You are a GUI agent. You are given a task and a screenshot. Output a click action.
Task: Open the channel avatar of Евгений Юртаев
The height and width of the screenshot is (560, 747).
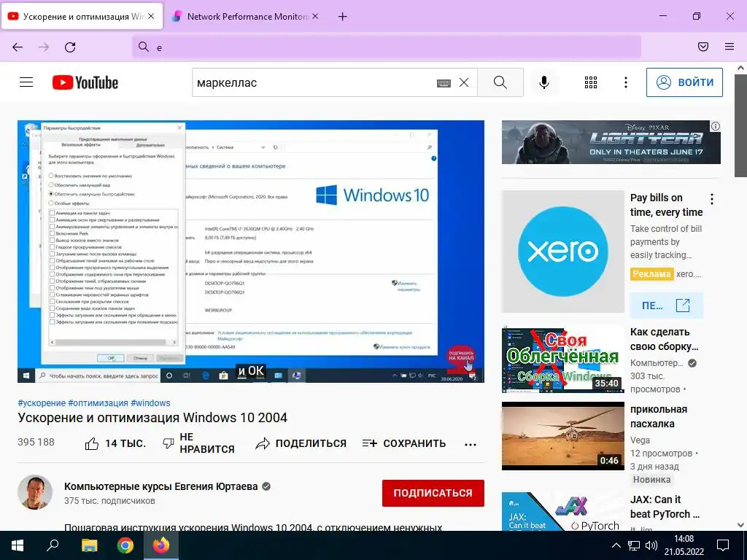tap(35, 492)
